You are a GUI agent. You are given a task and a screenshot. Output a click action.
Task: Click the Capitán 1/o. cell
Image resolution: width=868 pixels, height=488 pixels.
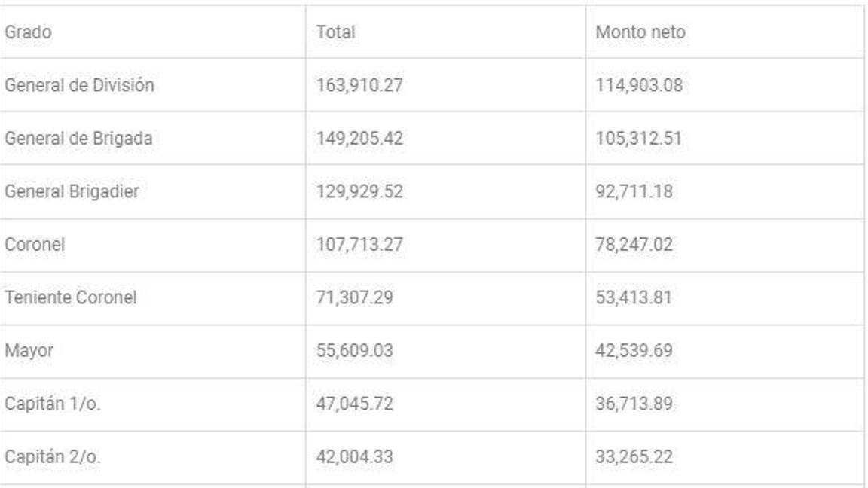pos(53,404)
